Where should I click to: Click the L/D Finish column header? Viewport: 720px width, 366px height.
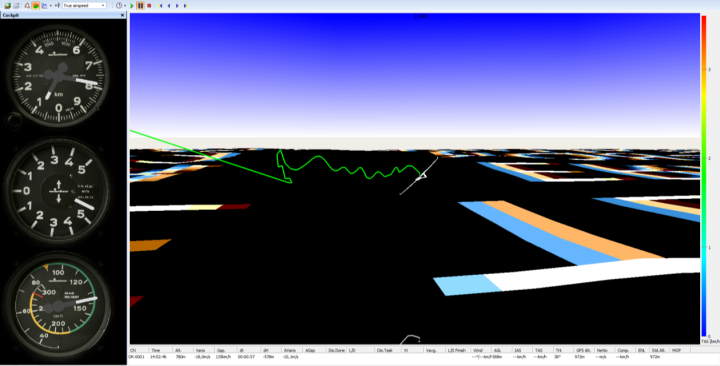[x=458, y=350]
